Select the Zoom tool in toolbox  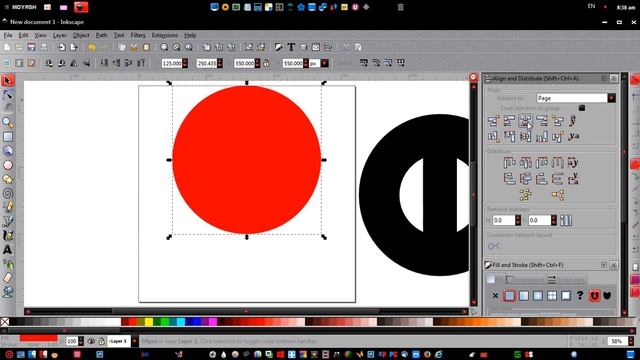[8, 122]
